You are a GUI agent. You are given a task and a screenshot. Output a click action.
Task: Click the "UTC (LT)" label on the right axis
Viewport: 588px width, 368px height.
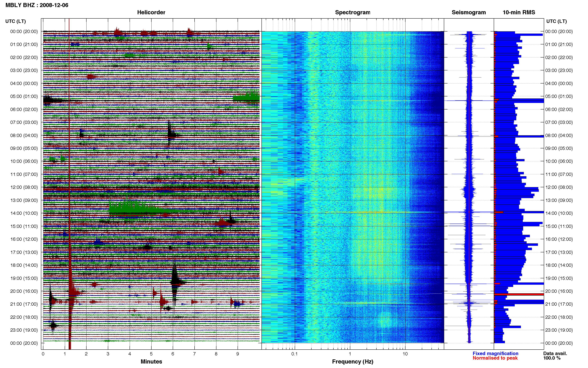[x=556, y=21]
